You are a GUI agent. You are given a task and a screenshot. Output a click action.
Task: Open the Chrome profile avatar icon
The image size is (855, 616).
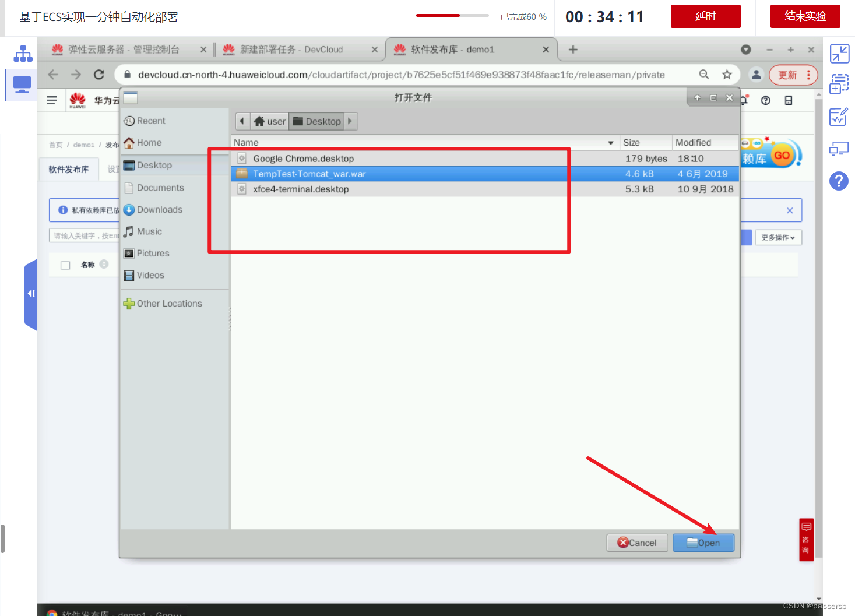pyautogui.click(x=756, y=75)
